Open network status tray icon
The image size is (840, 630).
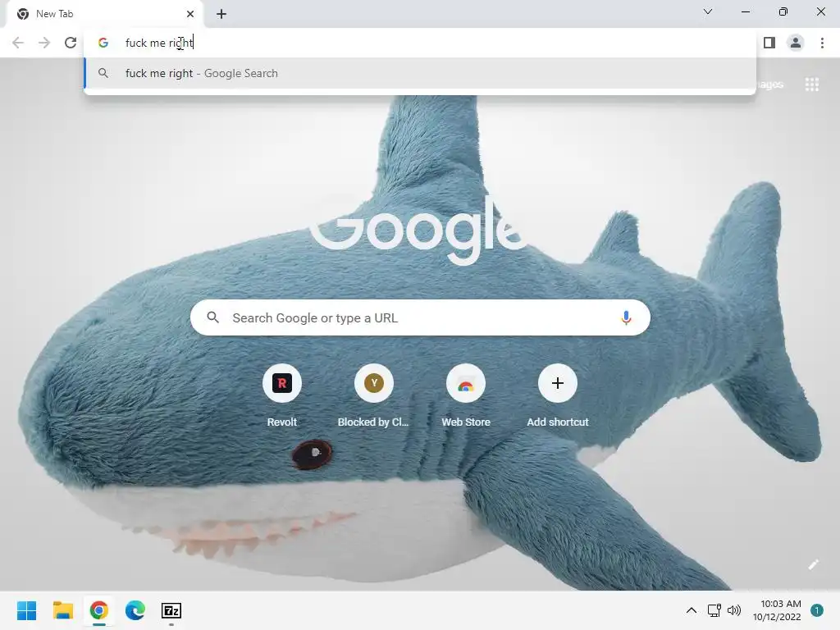click(714, 610)
